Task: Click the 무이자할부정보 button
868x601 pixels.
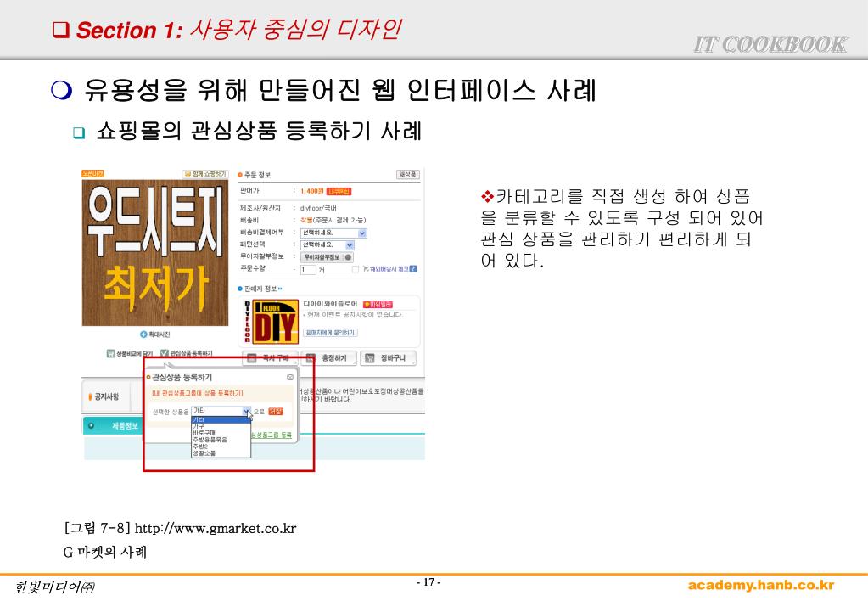Action: 327,257
